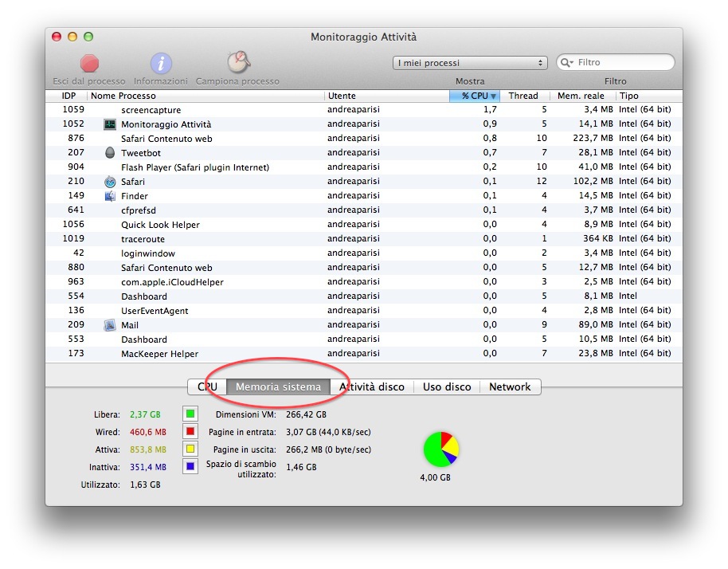Click the blue Inattiva color swatch
728x569 pixels.
(190, 466)
